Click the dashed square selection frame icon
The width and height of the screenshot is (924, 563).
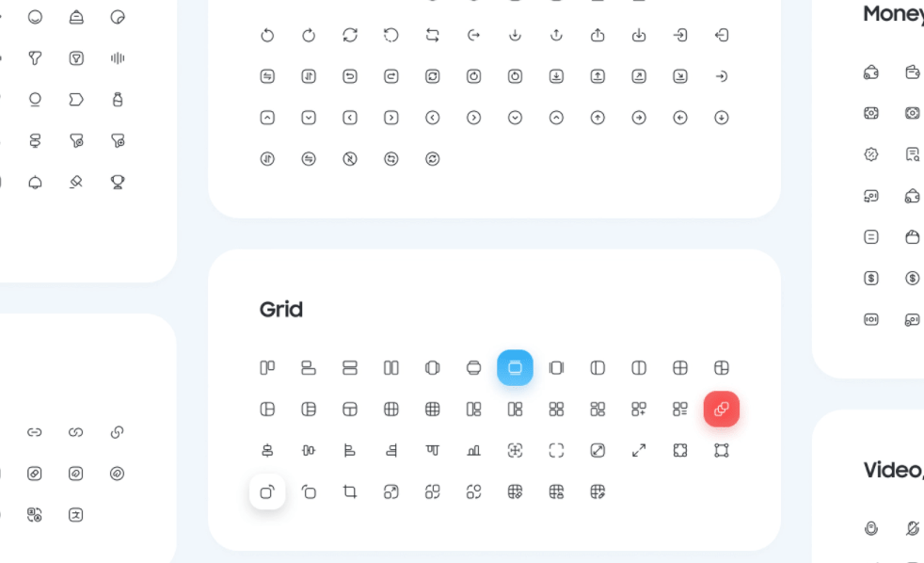[556, 450]
